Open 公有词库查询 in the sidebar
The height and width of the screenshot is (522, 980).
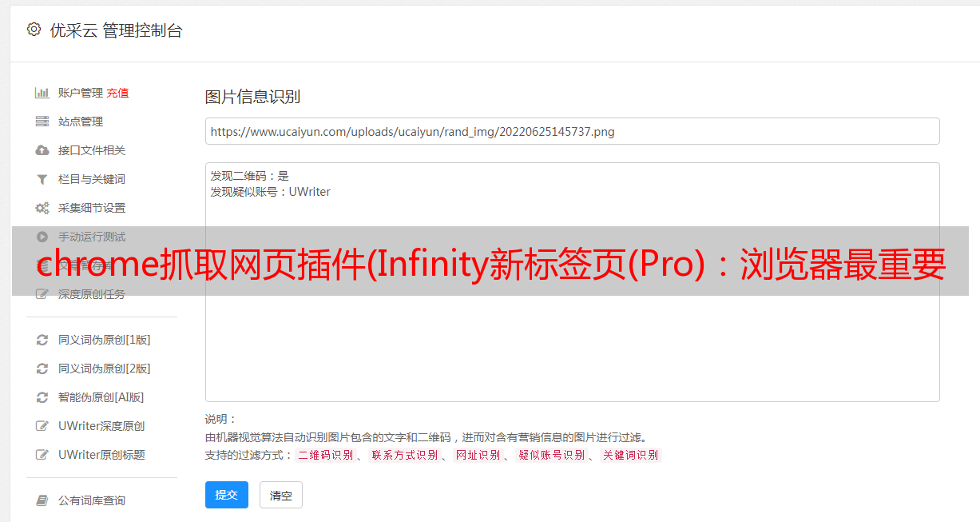pyautogui.click(x=92, y=500)
